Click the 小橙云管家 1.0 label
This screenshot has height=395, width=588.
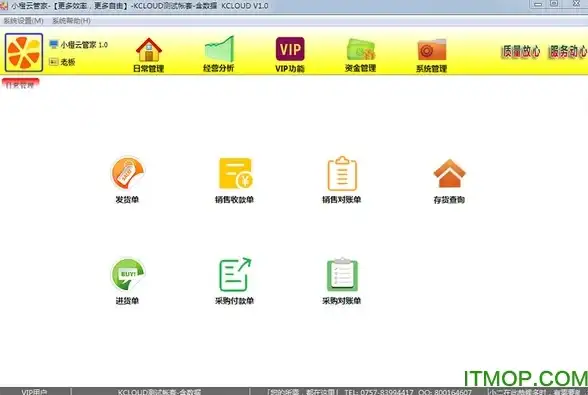click(x=84, y=45)
